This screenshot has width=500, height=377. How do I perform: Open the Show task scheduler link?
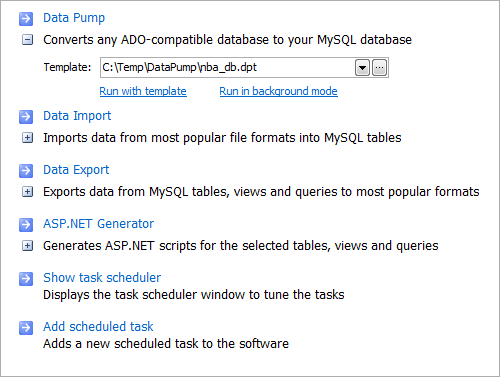click(x=102, y=278)
